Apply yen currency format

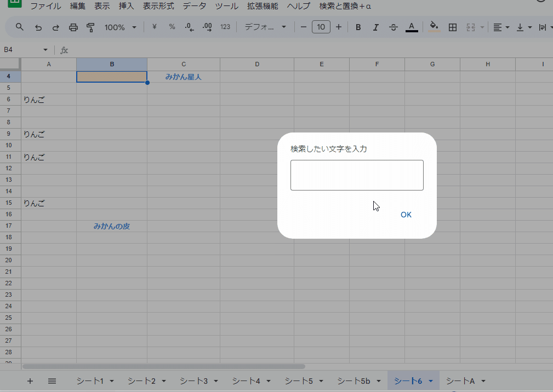point(154,27)
